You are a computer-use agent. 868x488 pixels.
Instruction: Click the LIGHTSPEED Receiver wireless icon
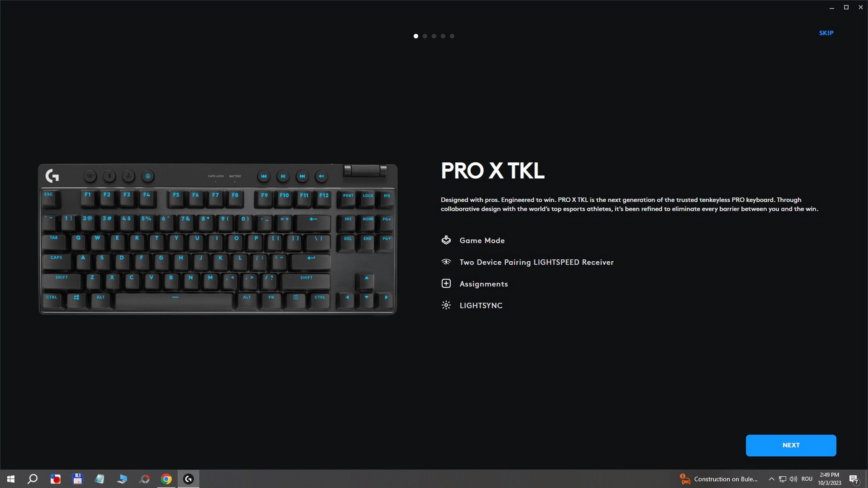[446, 262]
